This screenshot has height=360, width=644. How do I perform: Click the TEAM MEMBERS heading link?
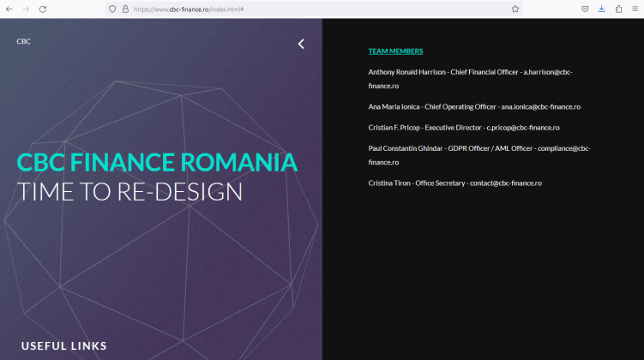395,51
